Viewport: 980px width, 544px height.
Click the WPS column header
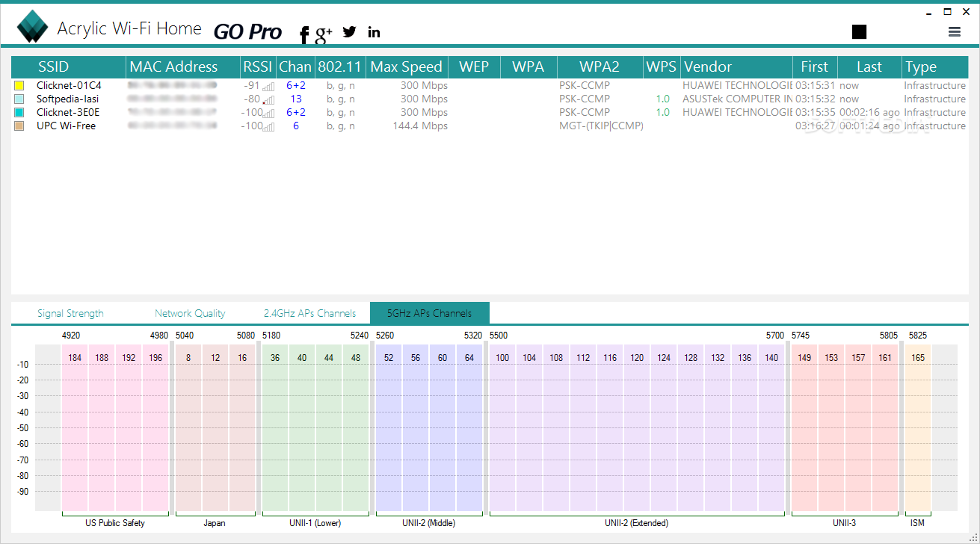pyautogui.click(x=662, y=67)
